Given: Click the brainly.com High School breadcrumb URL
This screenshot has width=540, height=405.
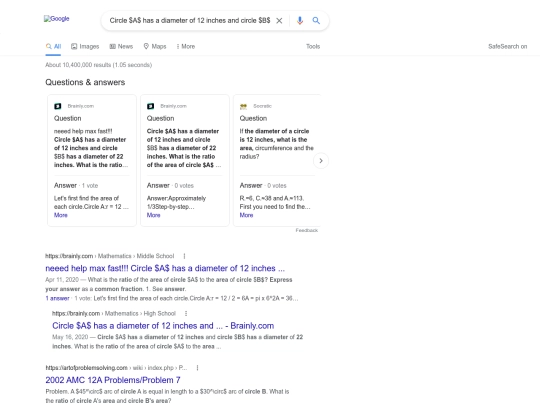Looking at the screenshot, I should pos(114,314).
